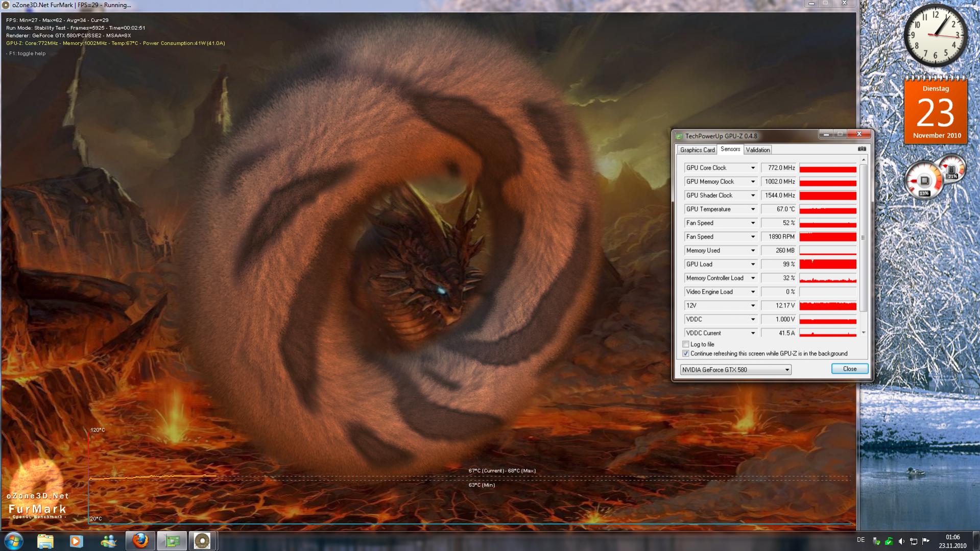The height and width of the screenshot is (551, 980).
Task: Click the Fan Speed value 1890 RPM
Action: click(778, 237)
